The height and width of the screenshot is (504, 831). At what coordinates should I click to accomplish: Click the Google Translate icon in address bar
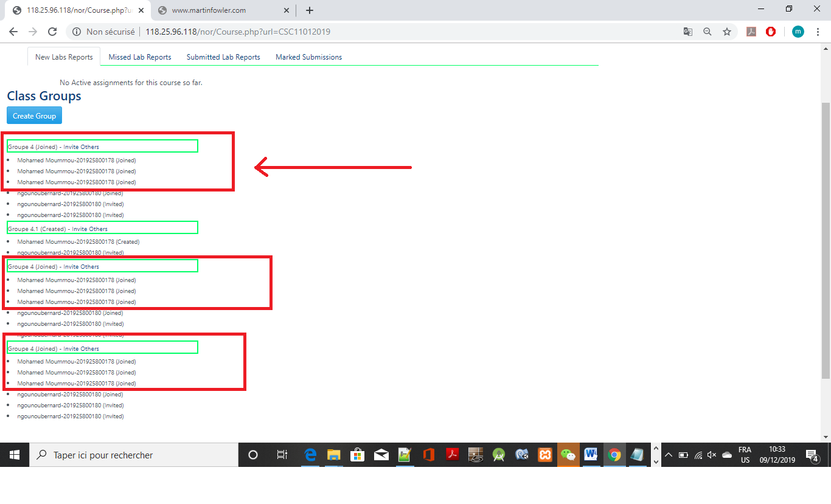pos(687,32)
